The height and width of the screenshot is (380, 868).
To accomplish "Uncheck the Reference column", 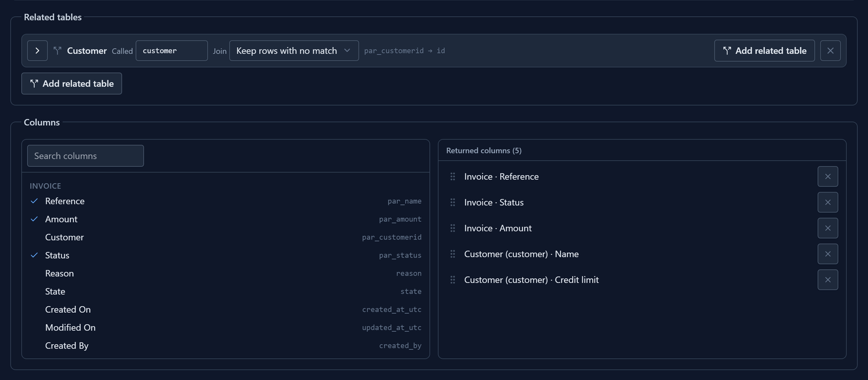I will [x=226, y=201].
